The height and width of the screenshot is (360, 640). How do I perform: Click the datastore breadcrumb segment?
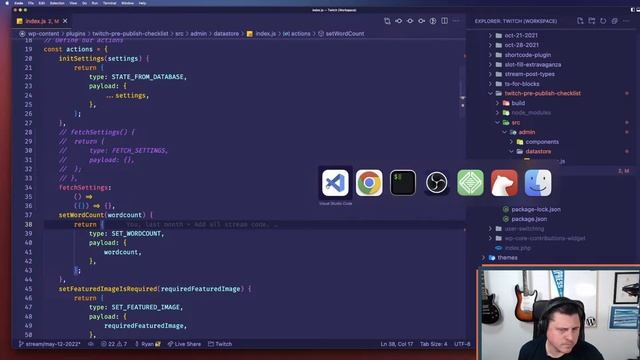226,34
